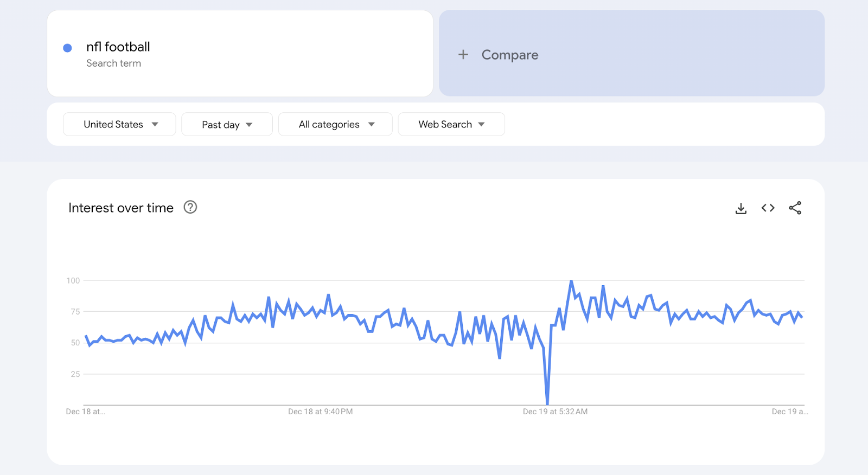Click the 25 axis label
Image resolution: width=868 pixels, height=475 pixels.
(x=75, y=374)
